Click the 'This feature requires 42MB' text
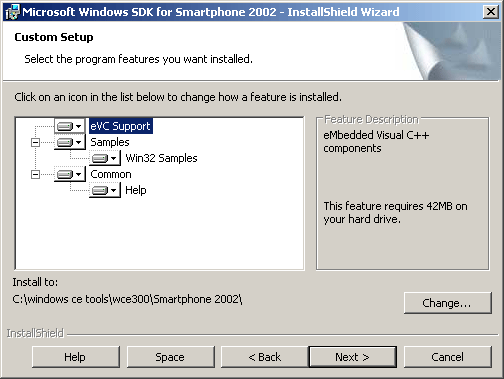The image size is (504, 379). tap(395, 212)
